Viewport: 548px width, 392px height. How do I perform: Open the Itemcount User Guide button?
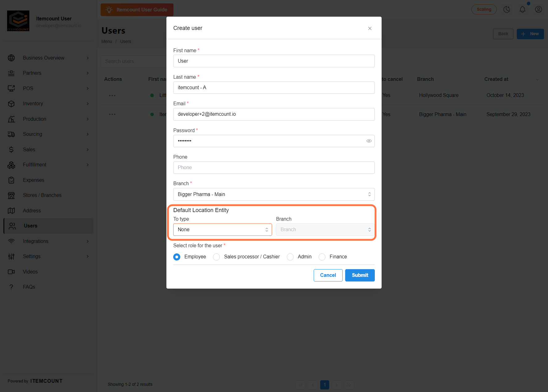coord(137,10)
